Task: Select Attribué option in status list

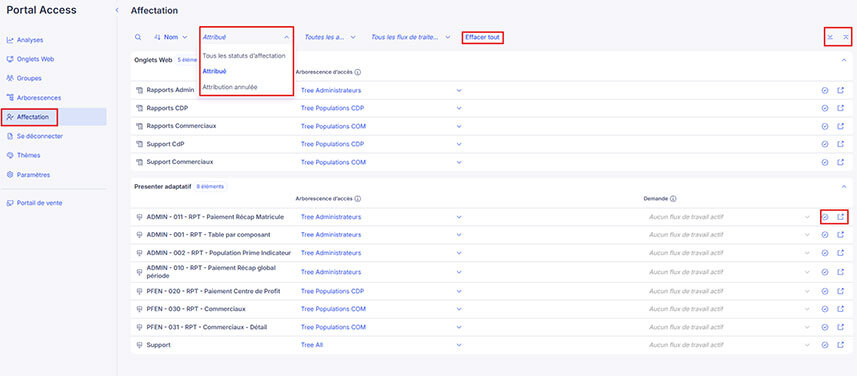Action: tap(214, 71)
